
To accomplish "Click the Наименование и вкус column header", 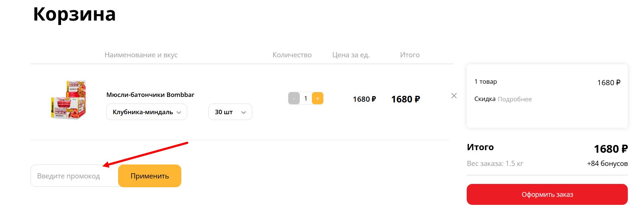I will (x=141, y=55).
